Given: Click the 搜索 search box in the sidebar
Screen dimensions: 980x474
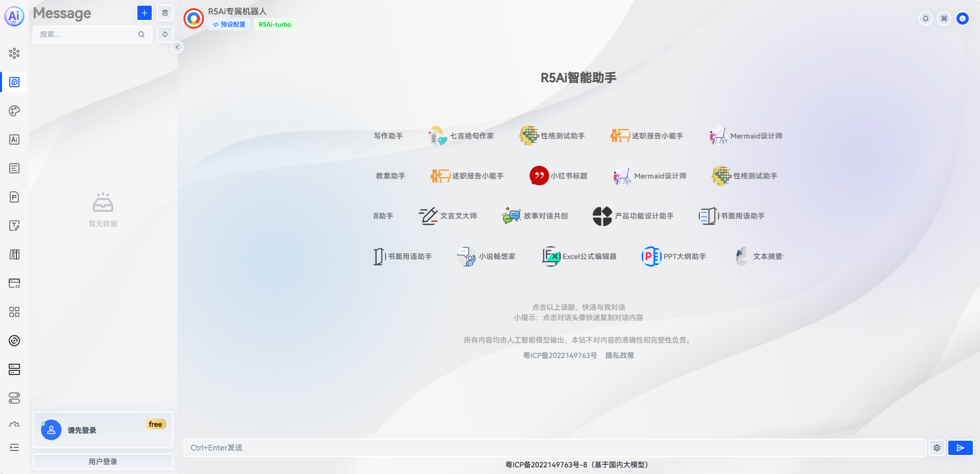Looking at the screenshot, I should point(87,34).
